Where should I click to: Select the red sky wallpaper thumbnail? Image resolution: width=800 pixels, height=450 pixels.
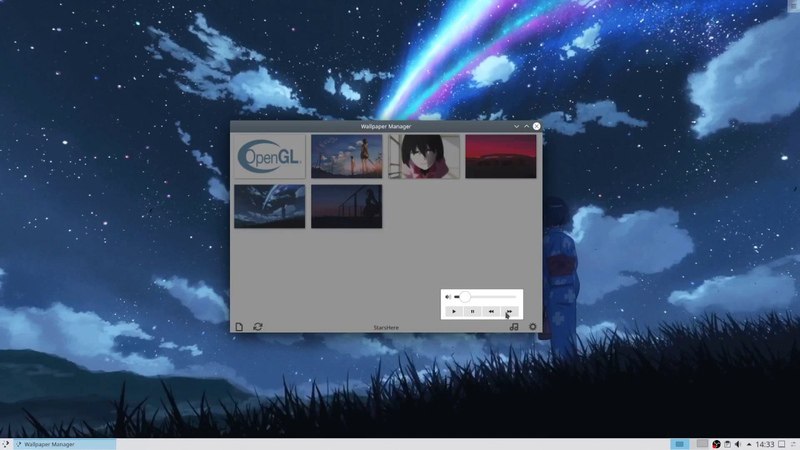tap(501, 156)
